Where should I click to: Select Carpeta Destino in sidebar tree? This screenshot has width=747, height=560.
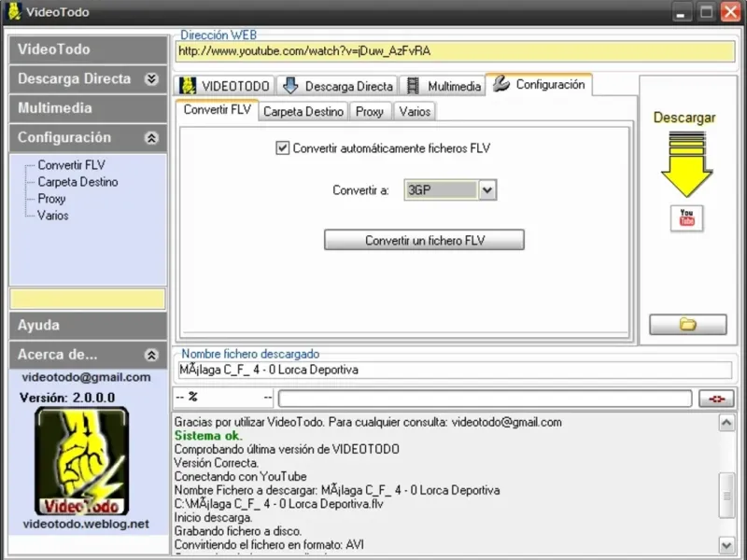78,182
